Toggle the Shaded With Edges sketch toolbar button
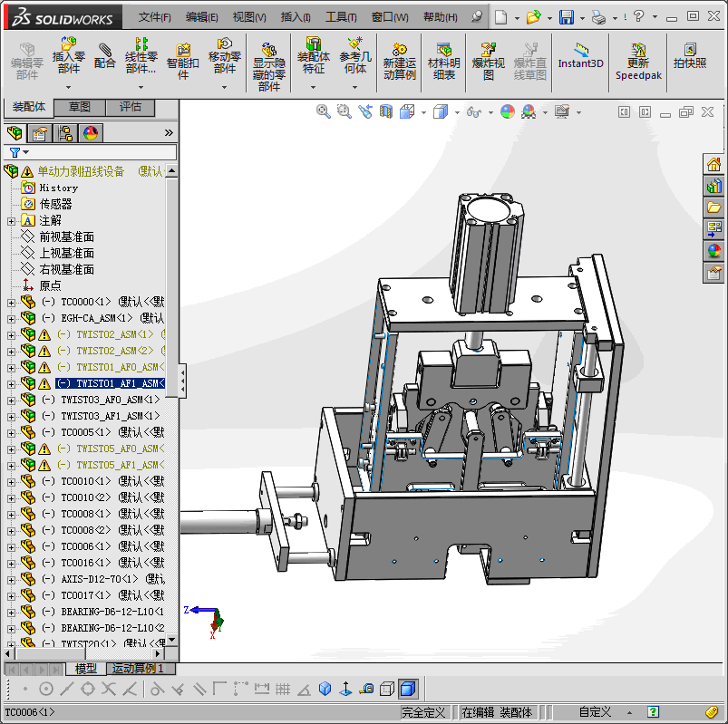Viewport: 728px width, 724px height. (x=408, y=689)
